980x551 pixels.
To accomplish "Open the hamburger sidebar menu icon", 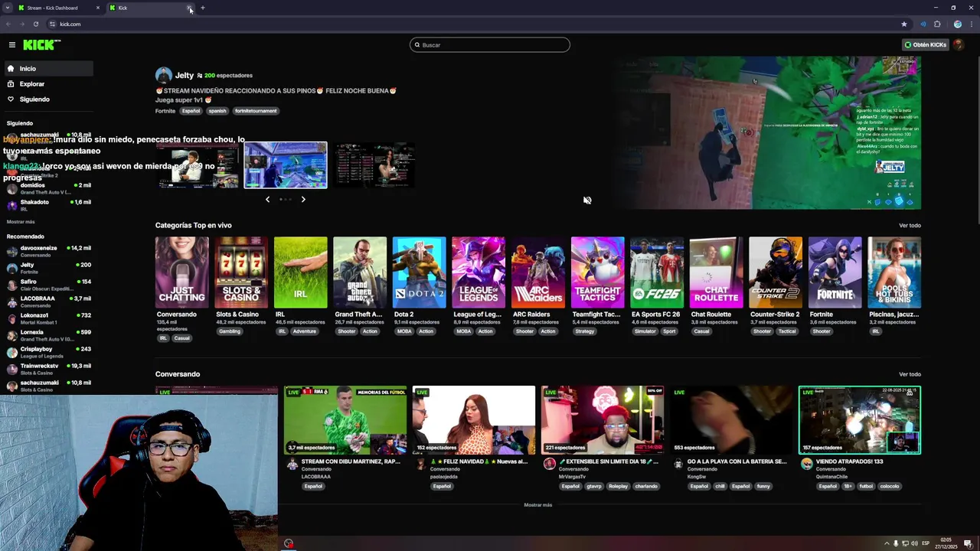I will 12,45.
